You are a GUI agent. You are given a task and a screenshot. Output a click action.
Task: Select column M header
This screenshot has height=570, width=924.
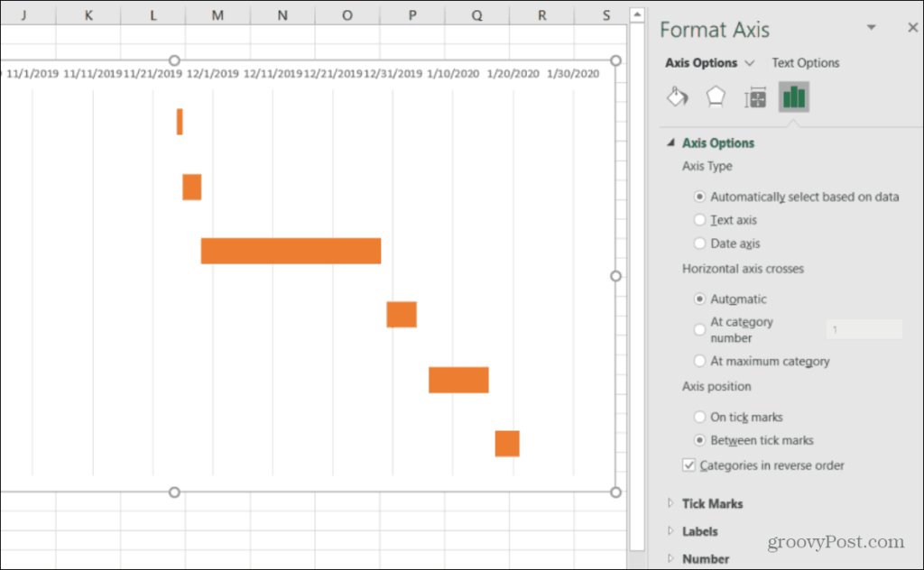217,15
